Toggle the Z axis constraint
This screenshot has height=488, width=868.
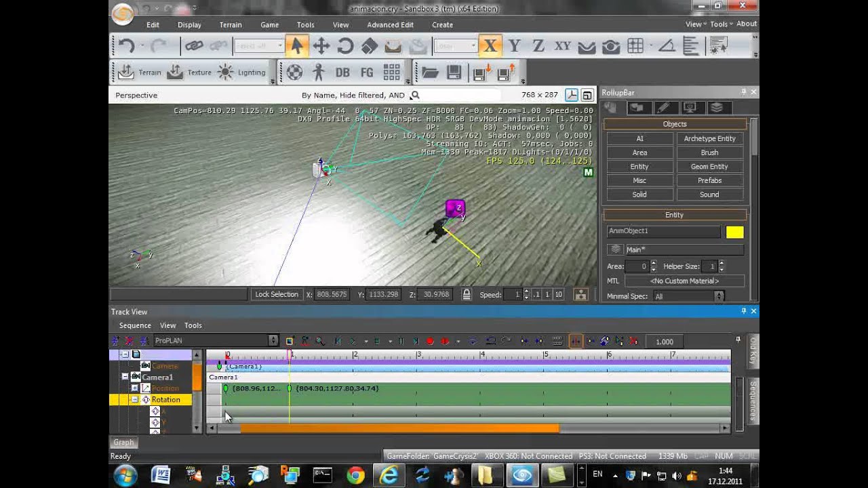538,46
